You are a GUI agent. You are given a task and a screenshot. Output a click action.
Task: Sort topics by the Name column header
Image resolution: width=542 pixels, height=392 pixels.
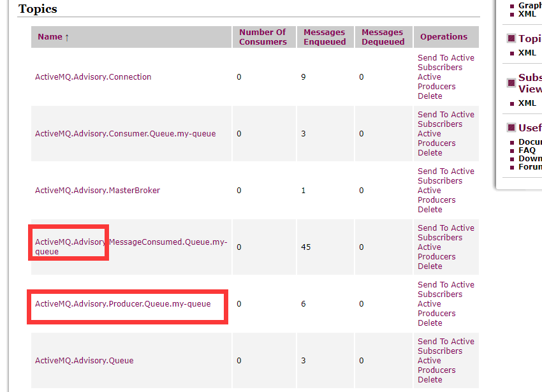click(x=50, y=36)
